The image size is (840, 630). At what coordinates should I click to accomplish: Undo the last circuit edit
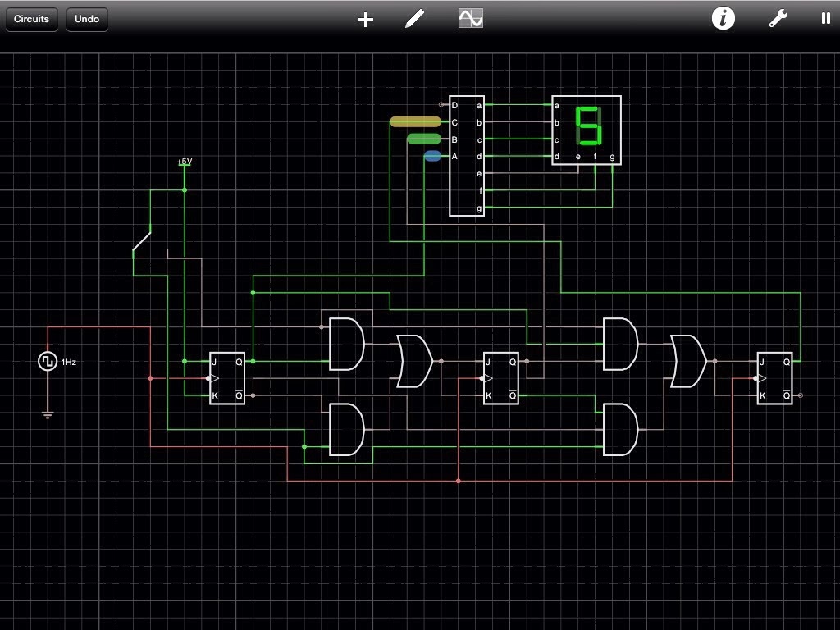(86, 19)
